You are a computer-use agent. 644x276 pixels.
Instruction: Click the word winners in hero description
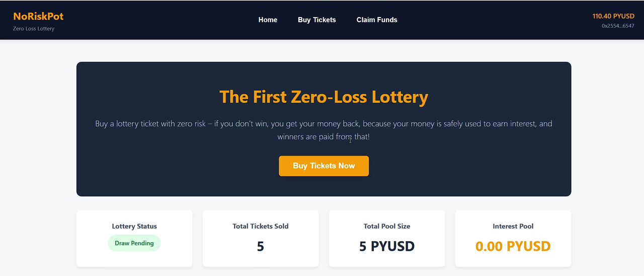290,136
